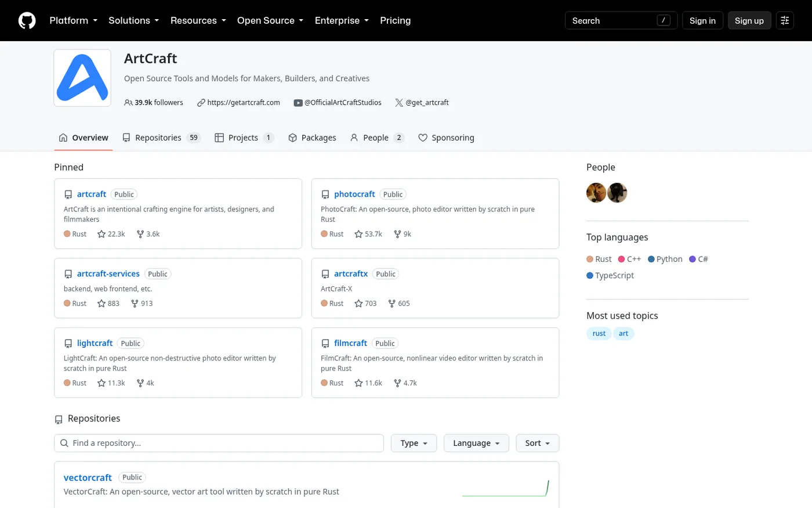
Task: Focus the Find a repository field
Action: pos(219,443)
